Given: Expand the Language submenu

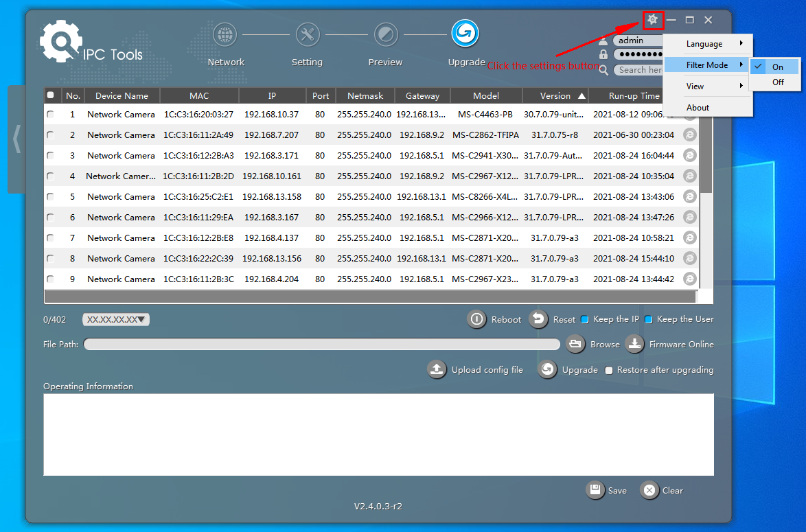Looking at the screenshot, I should click(x=709, y=44).
